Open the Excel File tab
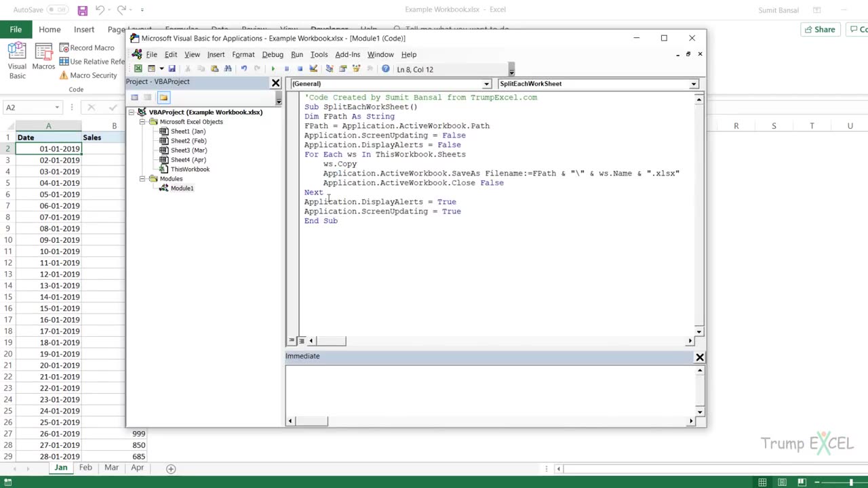This screenshot has height=488, width=868. [x=16, y=30]
